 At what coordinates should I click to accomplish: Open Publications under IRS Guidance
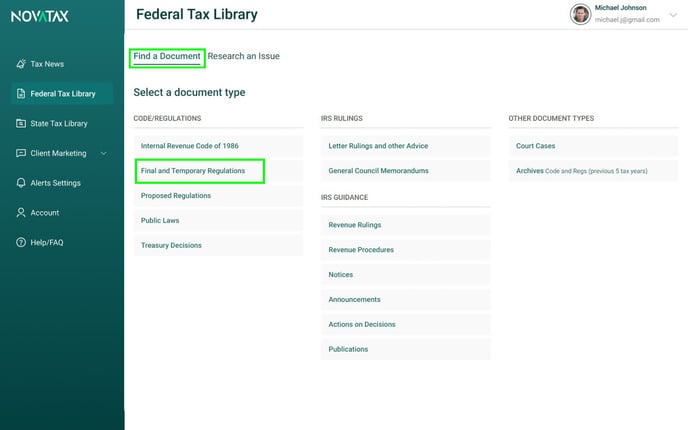[x=406, y=349]
